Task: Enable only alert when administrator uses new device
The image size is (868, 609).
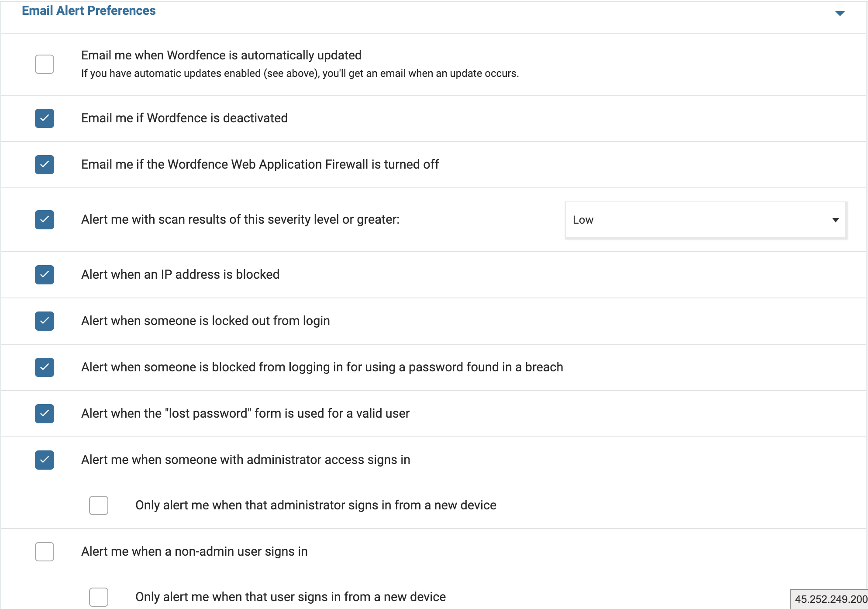Action: pyautogui.click(x=99, y=505)
